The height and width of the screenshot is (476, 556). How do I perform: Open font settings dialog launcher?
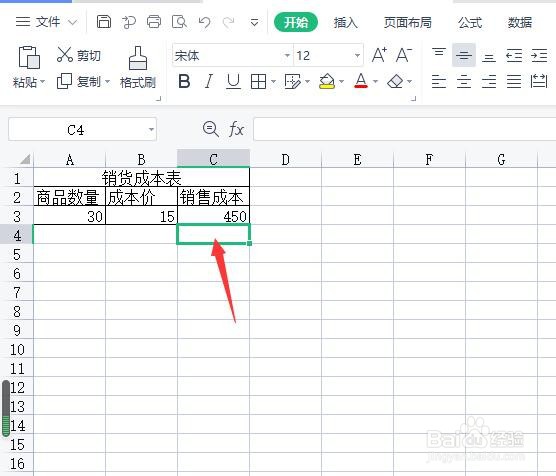(413, 99)
